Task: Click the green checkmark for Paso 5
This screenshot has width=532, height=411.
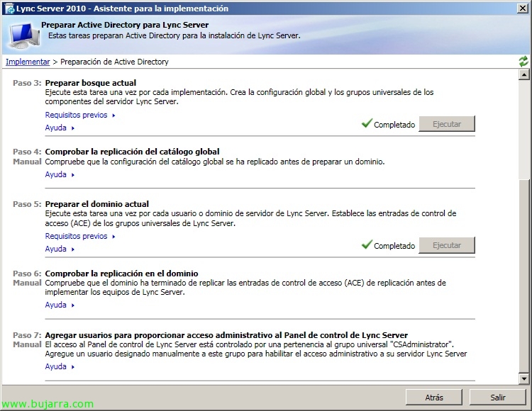Action: tap(367, 244)
